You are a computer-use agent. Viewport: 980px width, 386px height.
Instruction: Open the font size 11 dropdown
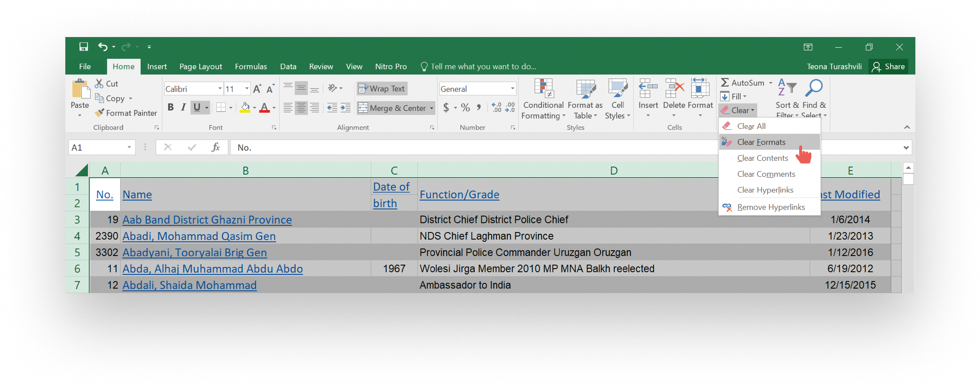pos(247,89)
